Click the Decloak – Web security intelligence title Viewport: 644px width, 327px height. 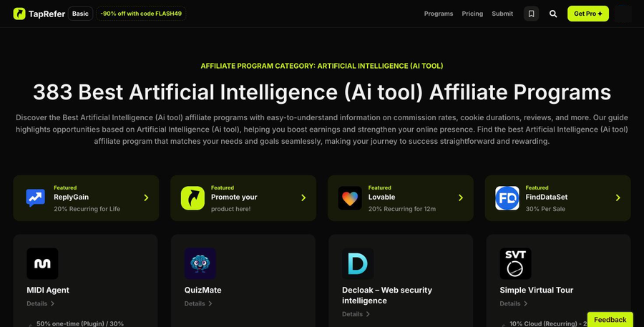point(387,296)
